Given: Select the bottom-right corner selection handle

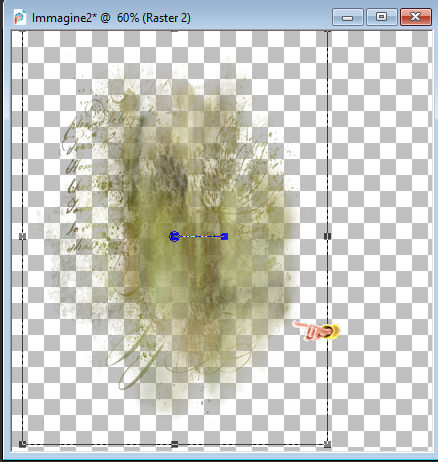Looking at the screenshot, I should [x=327, y=444].
